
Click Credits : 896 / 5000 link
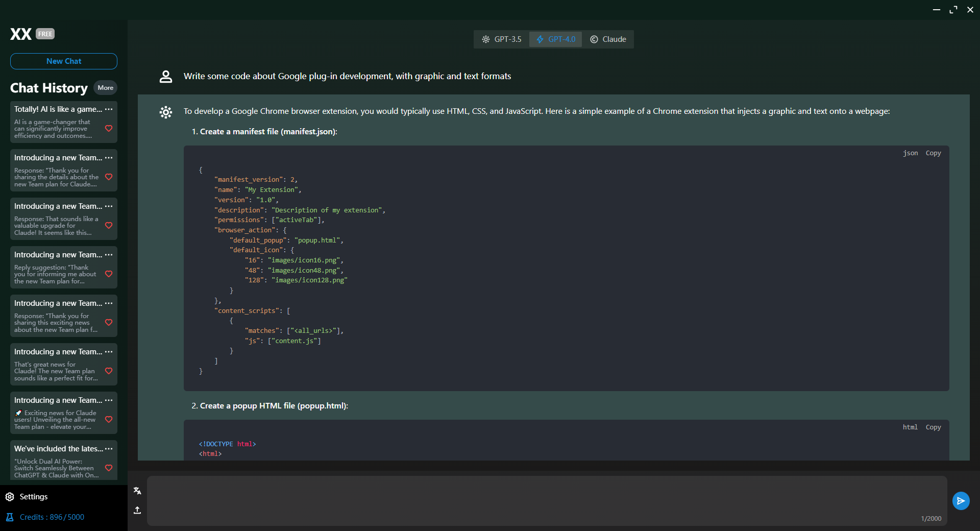(x=52, y=517)
